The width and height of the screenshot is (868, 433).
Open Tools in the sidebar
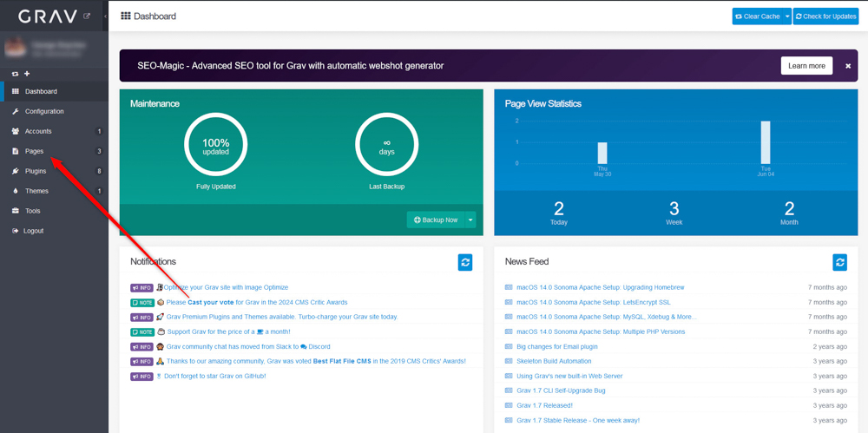tap(54, 211)
